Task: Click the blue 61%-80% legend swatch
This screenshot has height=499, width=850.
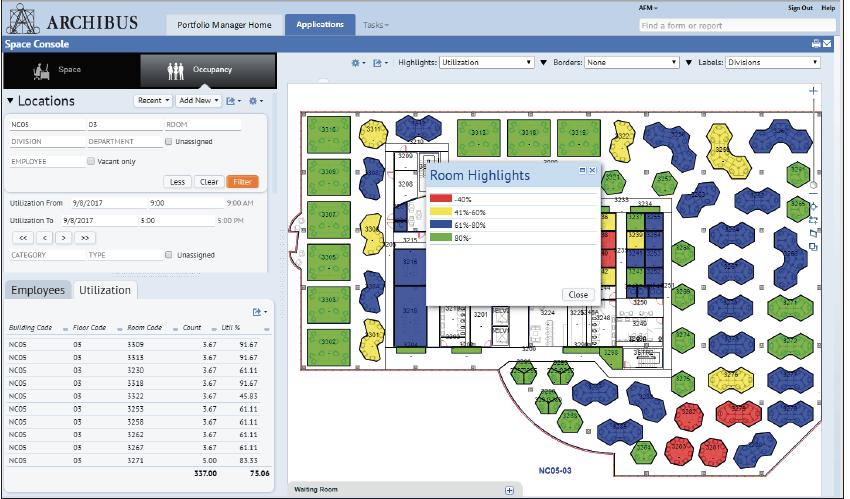Action: [x=440, y=225]
